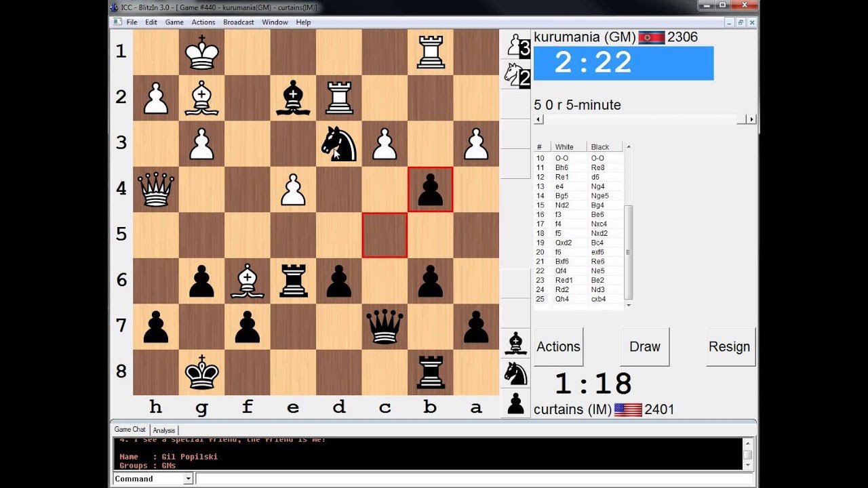This screenshot has width=868, height=488.
Task: Click the horizontal scrollbar right arrow
Action: coord(751,119)
